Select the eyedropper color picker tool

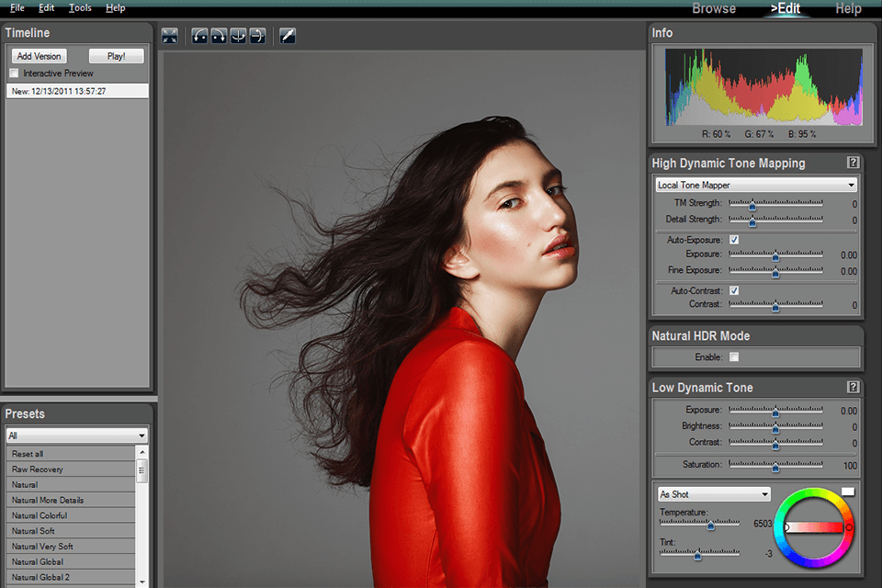click(288, 36)
